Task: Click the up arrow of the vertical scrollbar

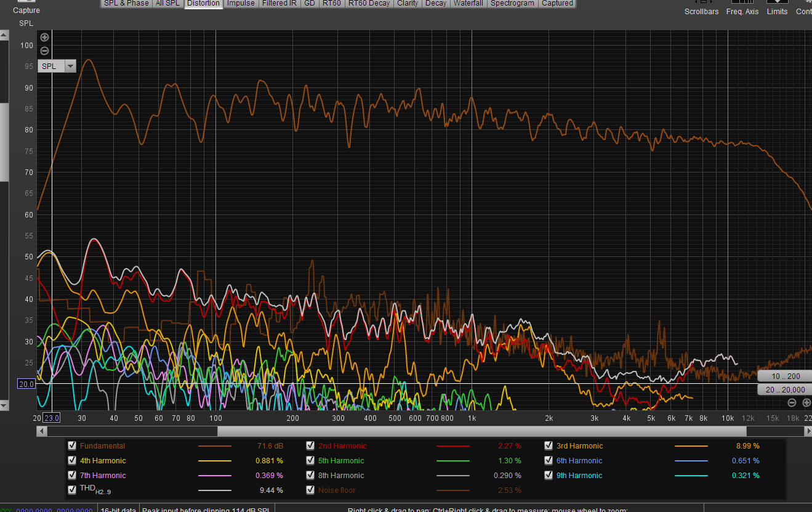Action: 4,36
